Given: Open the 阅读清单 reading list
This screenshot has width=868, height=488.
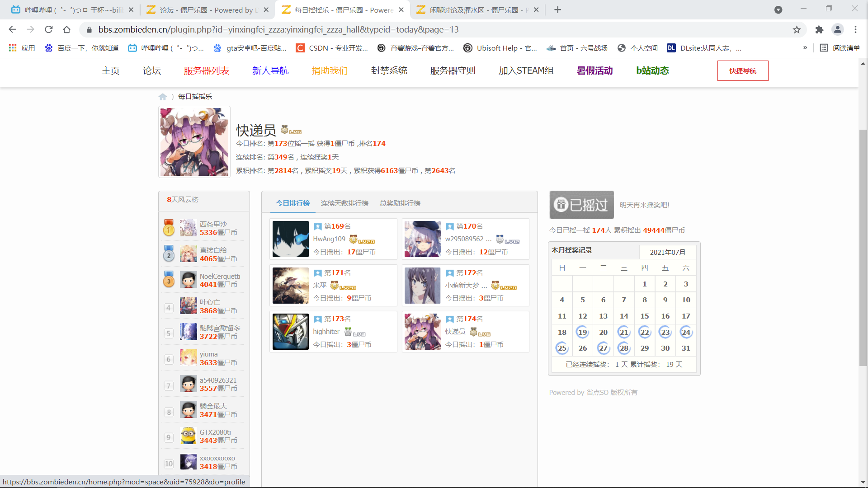Looking at the screenshot, I should point(840,48).
